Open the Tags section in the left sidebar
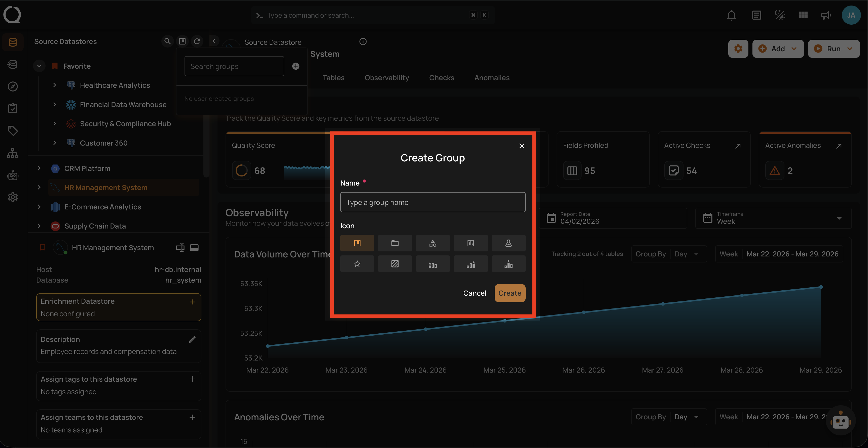Image resolution: width=868 pixels, height=448 pixels. click(13, 130)
